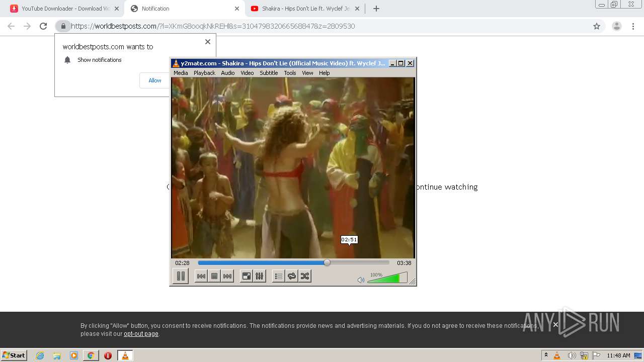Toggle VLC loop repeat mode
Image resolution: width=644 pixels, height=362 pixels.
292,276
